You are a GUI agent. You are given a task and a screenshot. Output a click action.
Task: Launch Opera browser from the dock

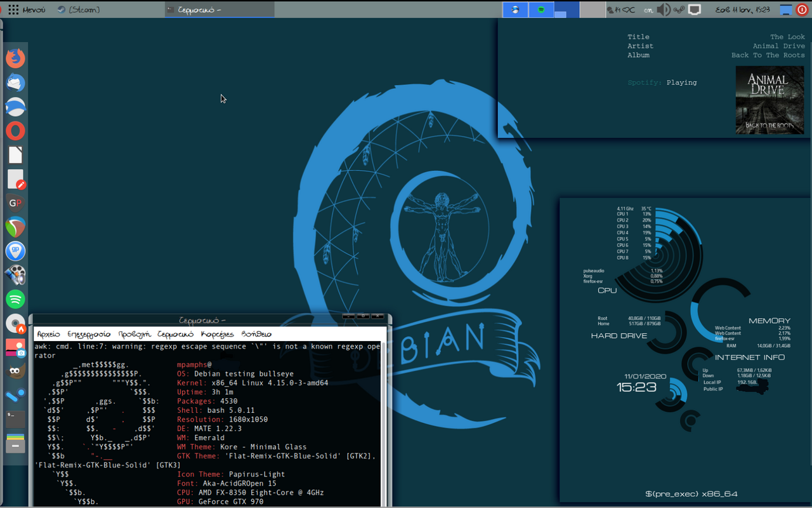tap(15, 131)
